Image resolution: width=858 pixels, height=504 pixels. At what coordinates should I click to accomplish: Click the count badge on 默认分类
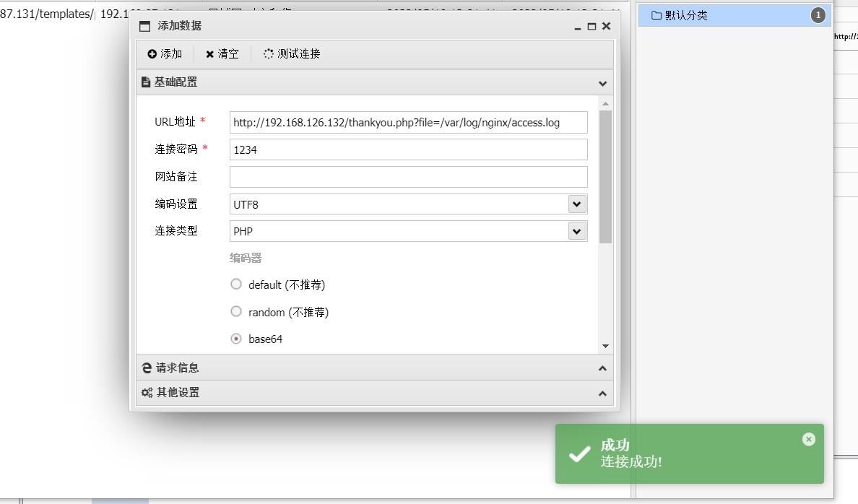(818, 15)
